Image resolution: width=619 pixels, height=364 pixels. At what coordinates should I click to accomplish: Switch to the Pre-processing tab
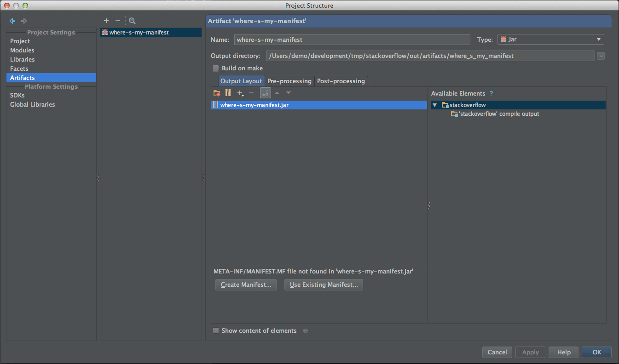[289, 81]
